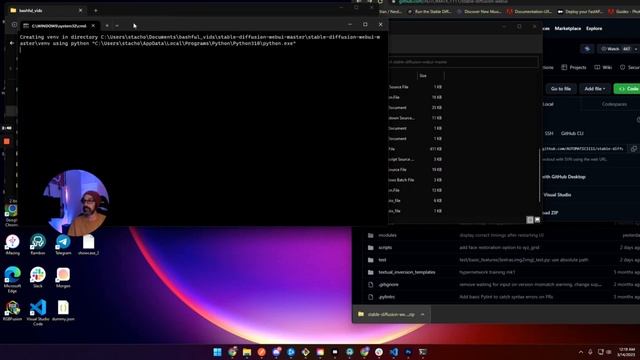This screenshot has width=640, height=360.
Task: Open the Explore link in GitHub header
Action: pos(594,29)
